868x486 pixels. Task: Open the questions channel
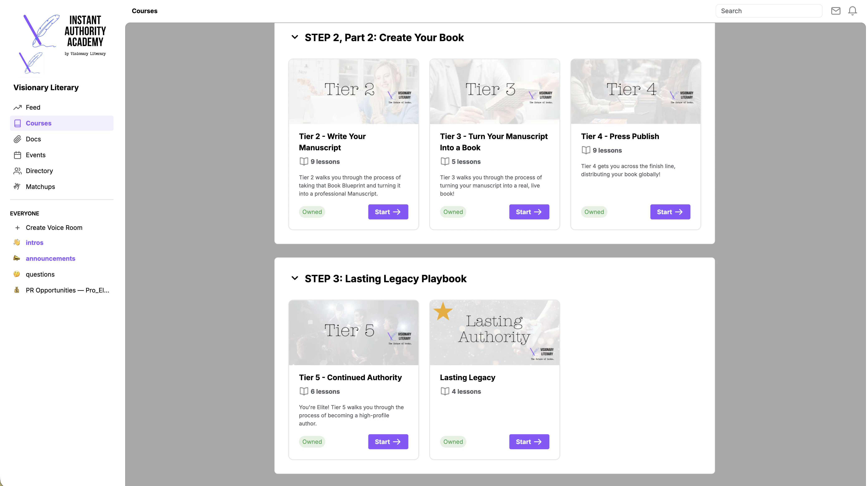point(40,274)
